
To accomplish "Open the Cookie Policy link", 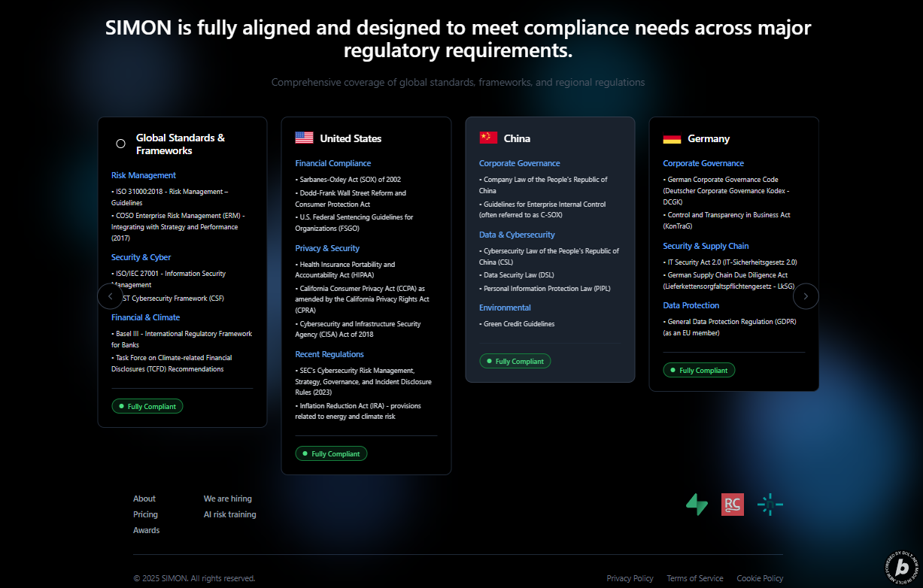I will coord(760,578).
